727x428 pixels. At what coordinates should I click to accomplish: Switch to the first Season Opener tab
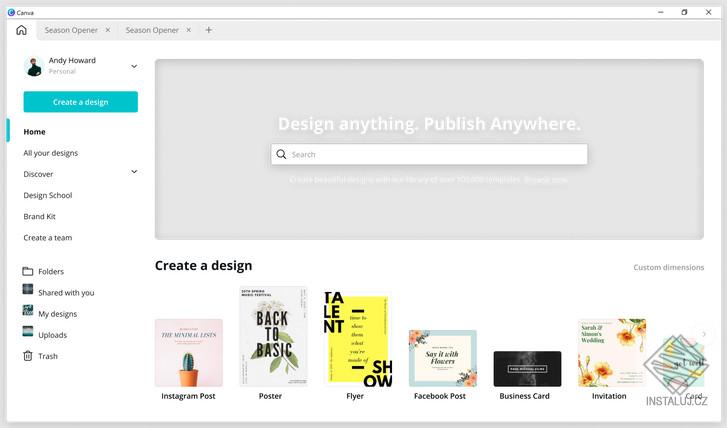(x=71, y=30)
